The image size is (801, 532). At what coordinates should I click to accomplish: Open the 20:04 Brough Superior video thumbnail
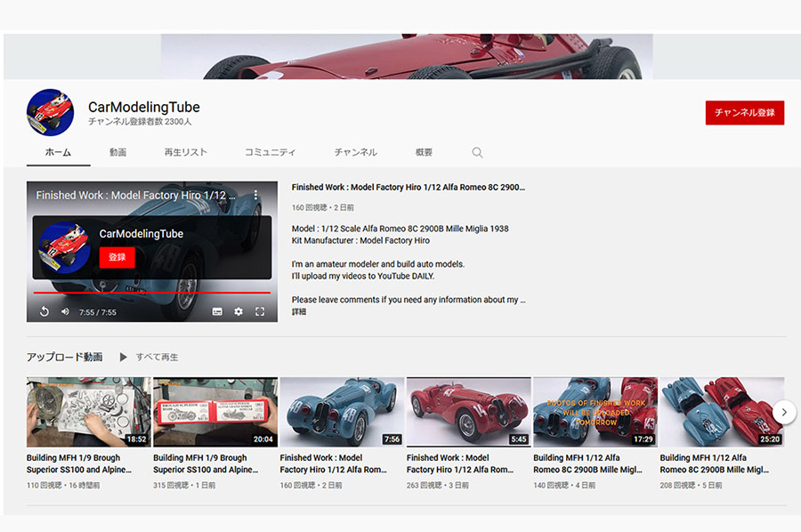[215, 412]
